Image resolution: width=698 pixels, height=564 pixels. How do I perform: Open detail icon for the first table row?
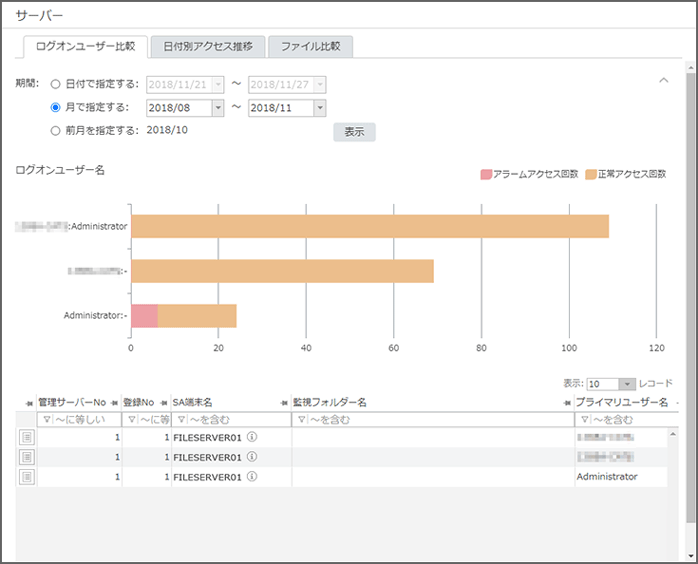click(27, 437)
